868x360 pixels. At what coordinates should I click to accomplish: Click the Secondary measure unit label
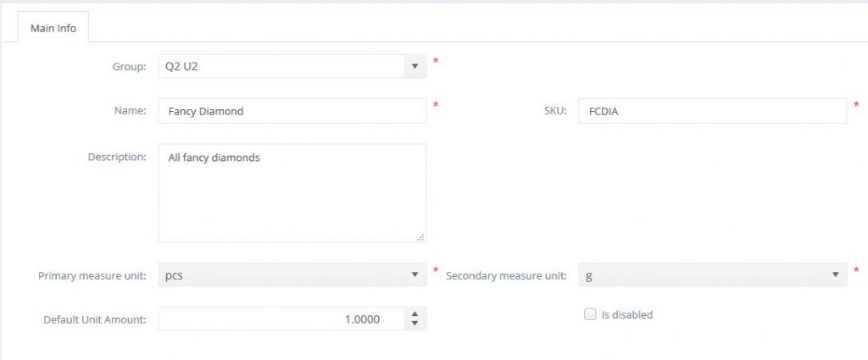tap(507, 275)
